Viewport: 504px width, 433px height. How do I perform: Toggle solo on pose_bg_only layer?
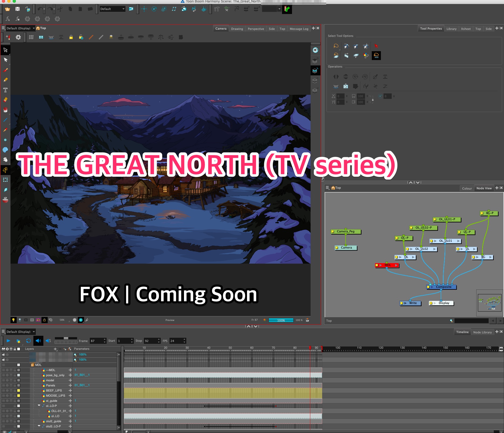pyautogui.click(x=7, y=375)
